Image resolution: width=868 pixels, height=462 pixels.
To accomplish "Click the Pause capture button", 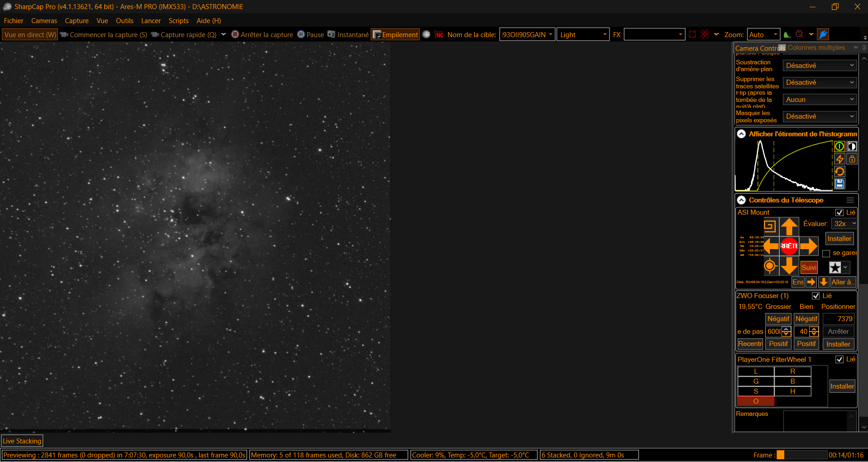I will pos(310,34).
